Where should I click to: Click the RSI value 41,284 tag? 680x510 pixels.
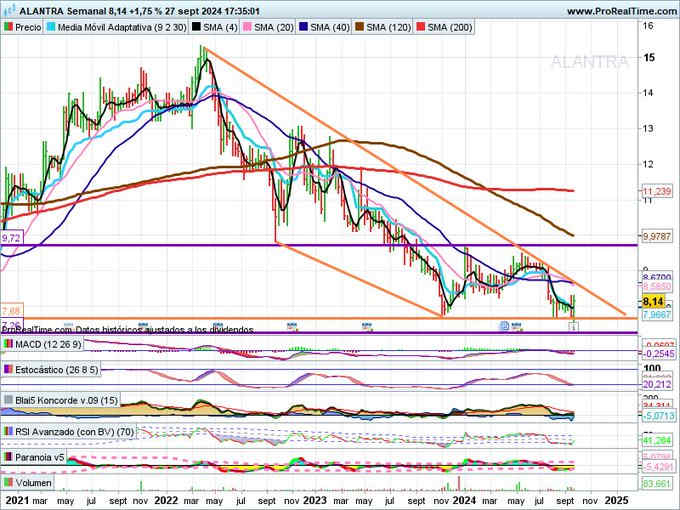657,441
